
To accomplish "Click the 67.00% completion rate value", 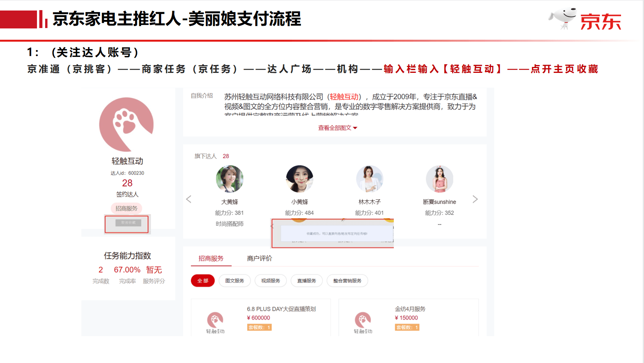I will tap(127, 270).
